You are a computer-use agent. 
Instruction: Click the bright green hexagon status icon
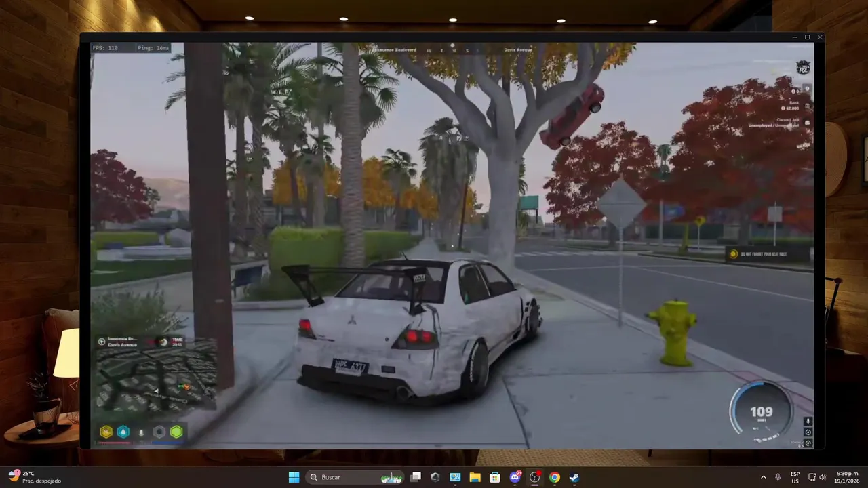click(x=176, y=432)
